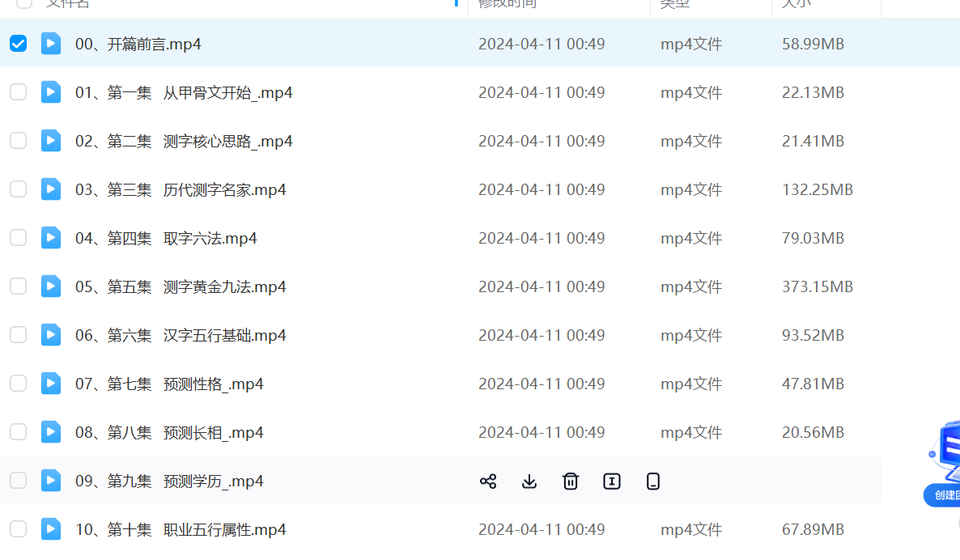Open 06、第六集 汉字五行基础.mp4
Viewport: 960px width, 560px height.
pos(181,335)
